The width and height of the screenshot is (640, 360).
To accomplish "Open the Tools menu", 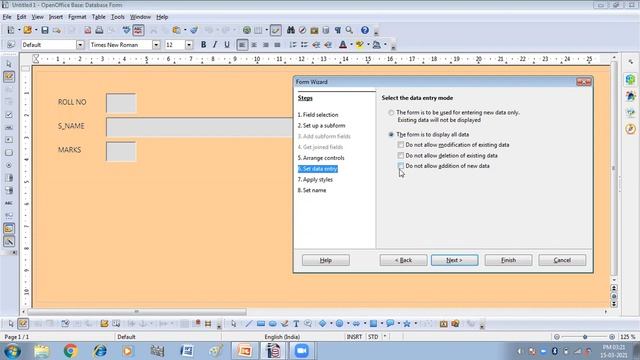I will pyautogui.click(x=118, y=17).
